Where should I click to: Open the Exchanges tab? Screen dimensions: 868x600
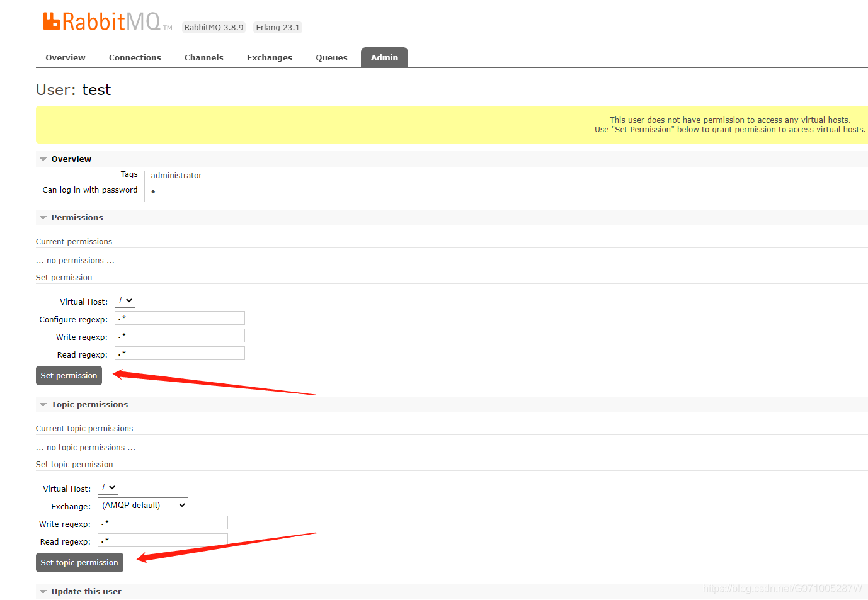point(269,57)
